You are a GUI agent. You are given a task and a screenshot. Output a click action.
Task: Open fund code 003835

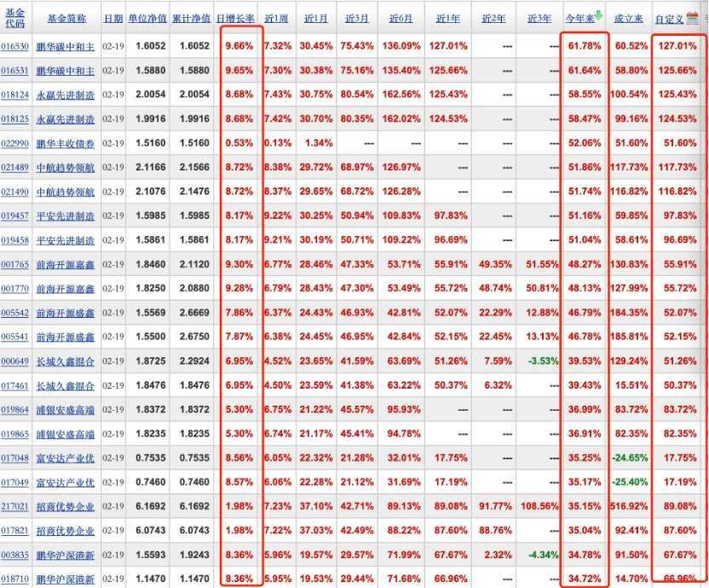point(15,555)
